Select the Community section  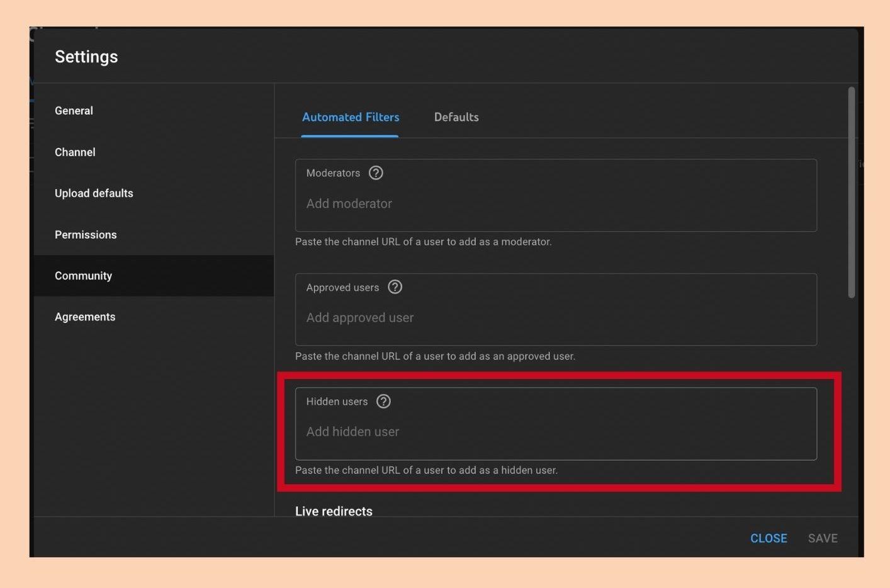point(154,276)
